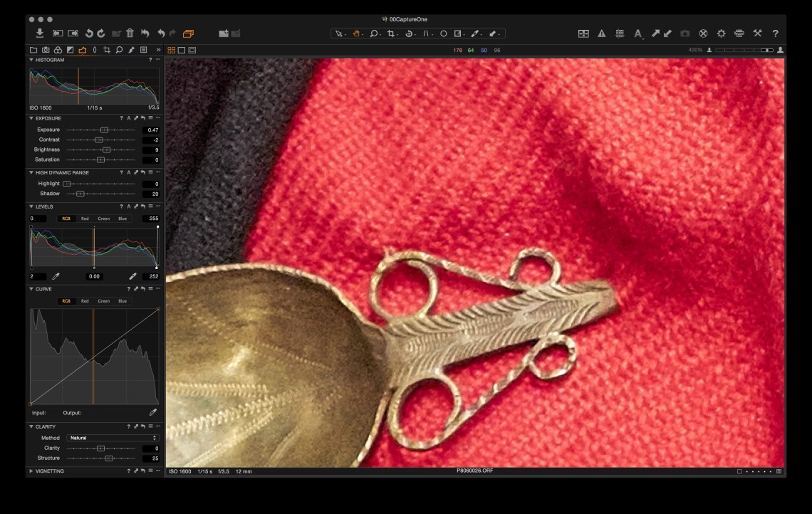Viewport: 812px width, 514px height.
Task: Pick shadow point eyedropper in Levels
Action: [56, 276]
